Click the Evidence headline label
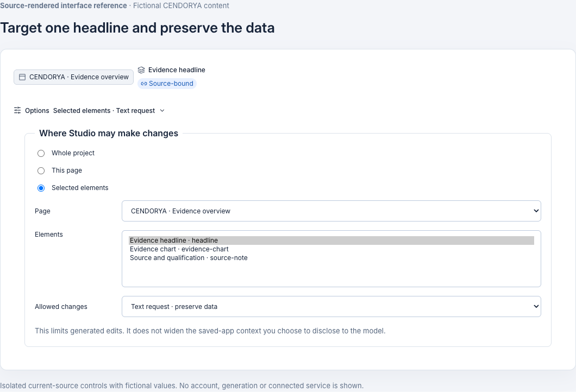Viewport: 576px width, 392px height. pyautogui.click(x=177, y=70)
